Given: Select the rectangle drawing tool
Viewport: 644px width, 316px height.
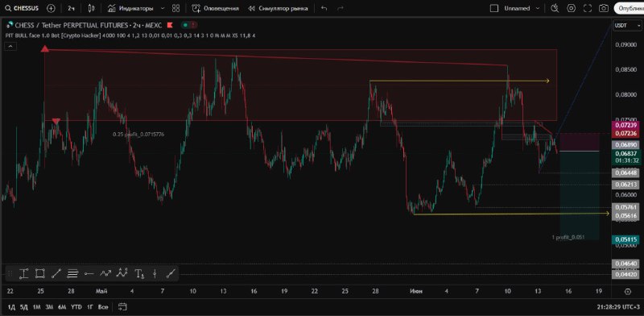Looking at the screenshot, I should [39, 273].
